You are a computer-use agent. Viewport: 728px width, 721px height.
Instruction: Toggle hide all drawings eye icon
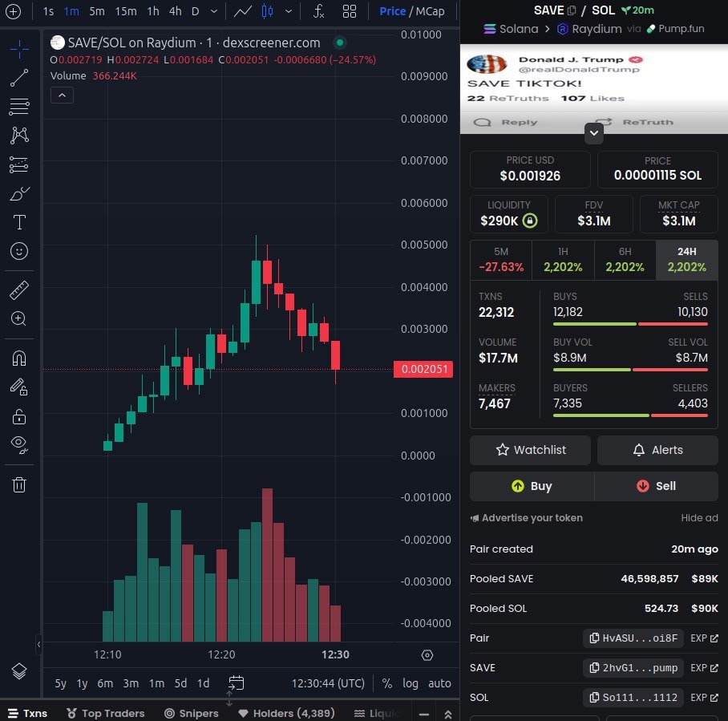19,445
